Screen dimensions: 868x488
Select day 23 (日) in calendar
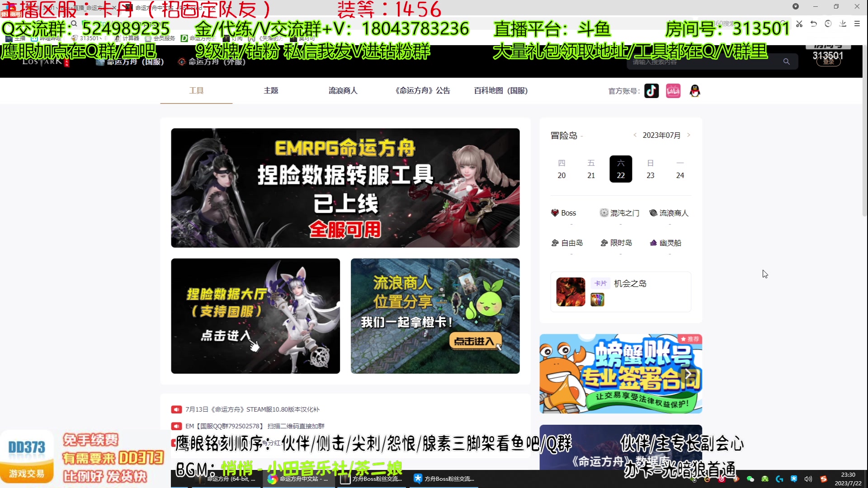pos(650,169)
